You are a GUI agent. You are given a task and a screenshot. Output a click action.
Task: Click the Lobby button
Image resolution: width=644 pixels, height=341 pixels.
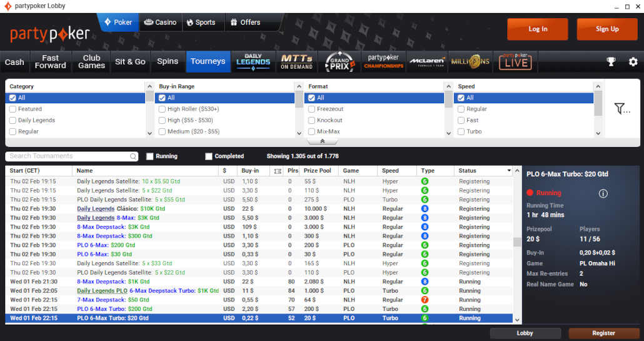pyautogui.click(x=525, y=333)
